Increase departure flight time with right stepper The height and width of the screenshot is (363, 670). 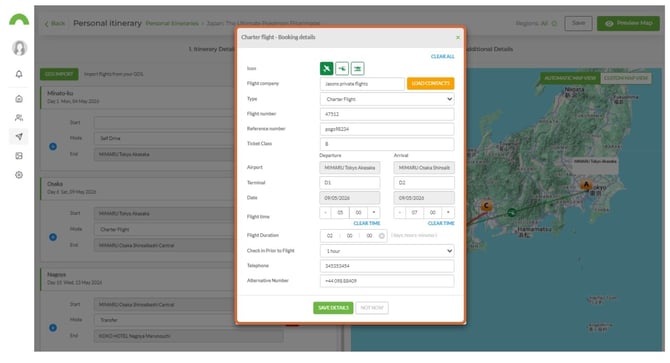[x=374, y=212]
